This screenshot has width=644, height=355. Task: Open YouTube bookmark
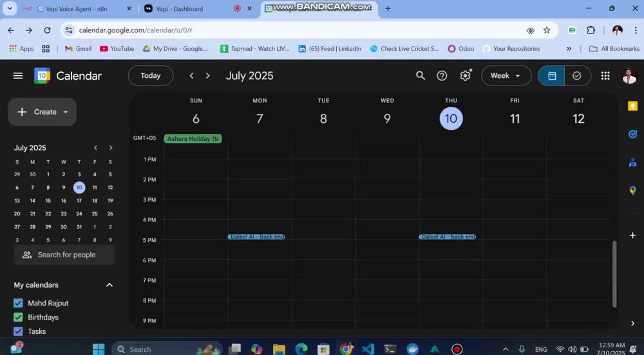pyautogui.click(x=117, y=49)
